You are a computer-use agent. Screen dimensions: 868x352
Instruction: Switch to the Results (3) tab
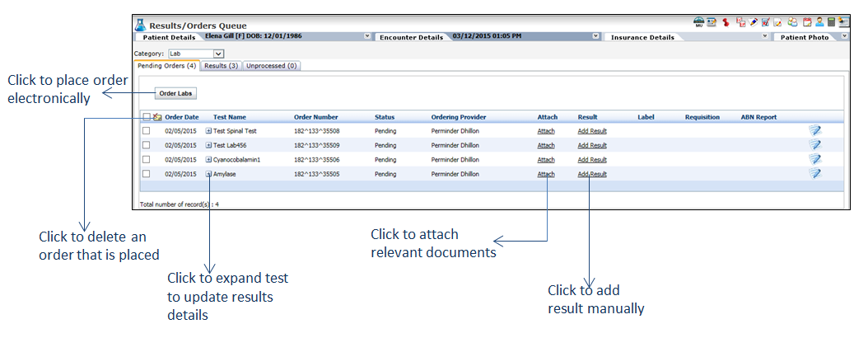pyautogui.click(x=222, y=66)
